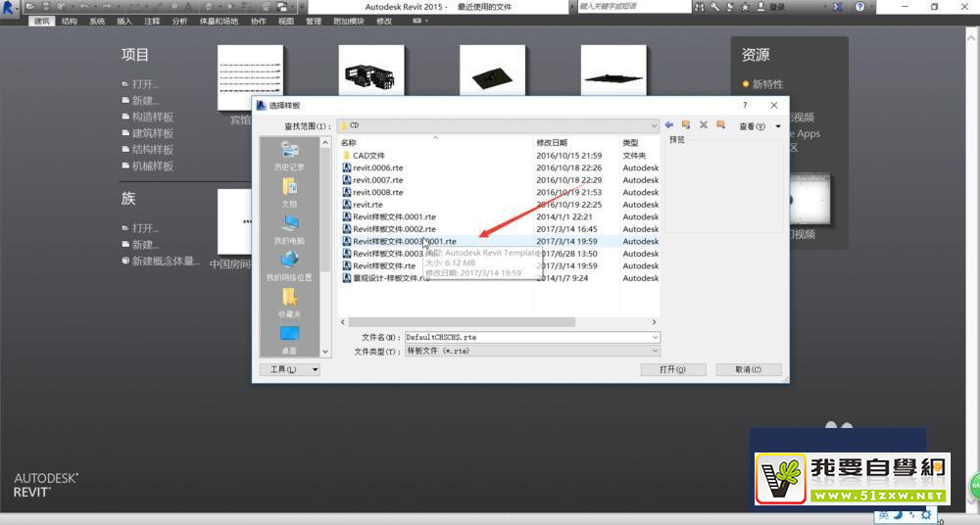Open the 视图 ribbon tab

point(285,21)
